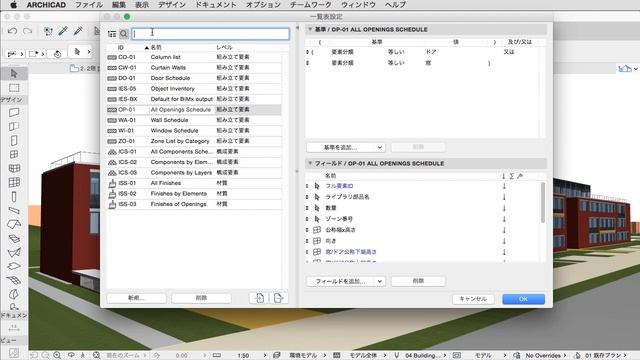Click the キャンセル button

(x=473, y=299)
